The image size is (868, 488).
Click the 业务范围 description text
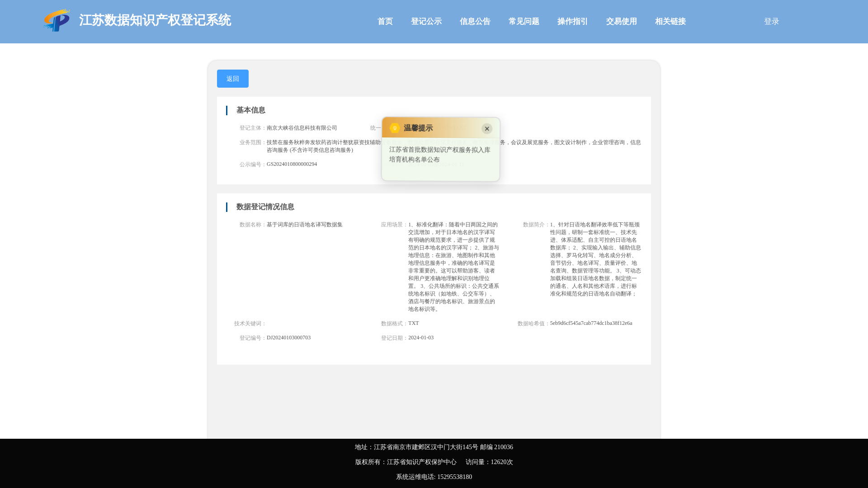pos(454,146)
